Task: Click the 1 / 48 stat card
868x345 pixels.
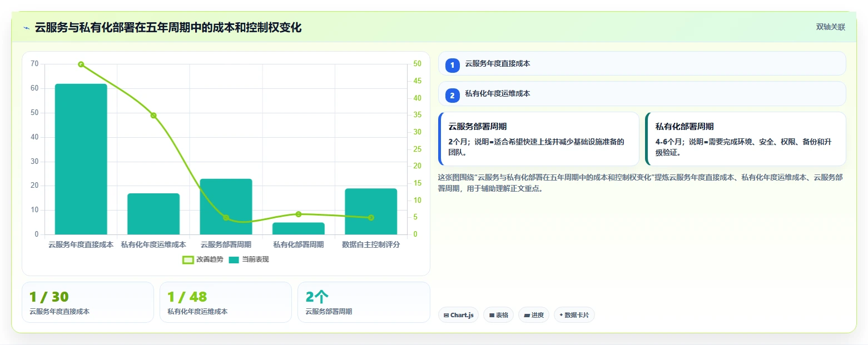Action: [226, 302]
